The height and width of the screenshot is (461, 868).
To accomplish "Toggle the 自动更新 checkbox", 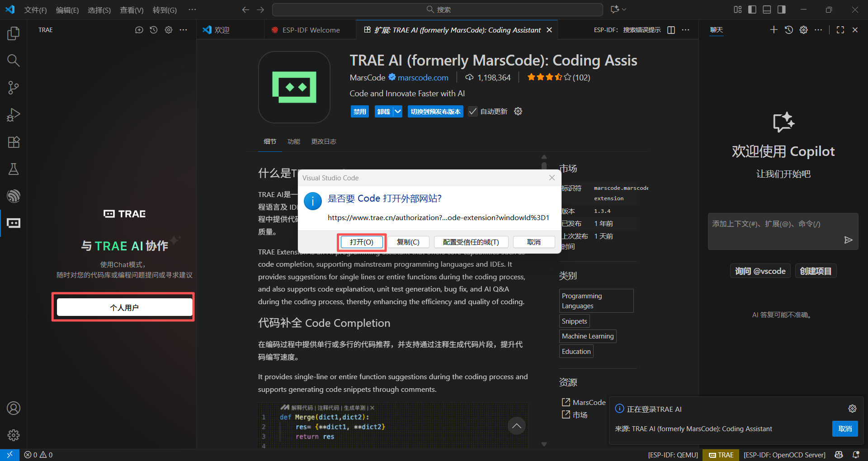I will tap(473, 111).
